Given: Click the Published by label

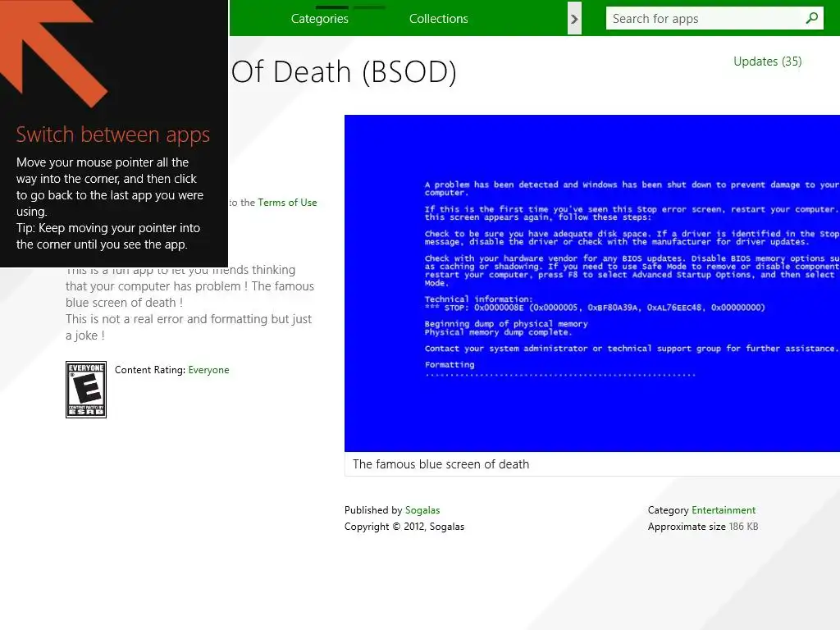Looking at the screenshot, I should tap(373, 510).
